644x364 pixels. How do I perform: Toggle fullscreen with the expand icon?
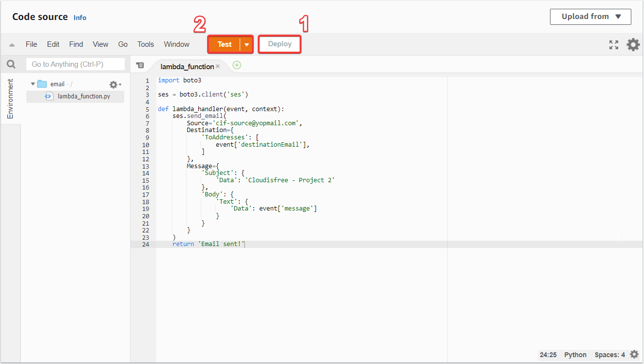coord(614,45)
